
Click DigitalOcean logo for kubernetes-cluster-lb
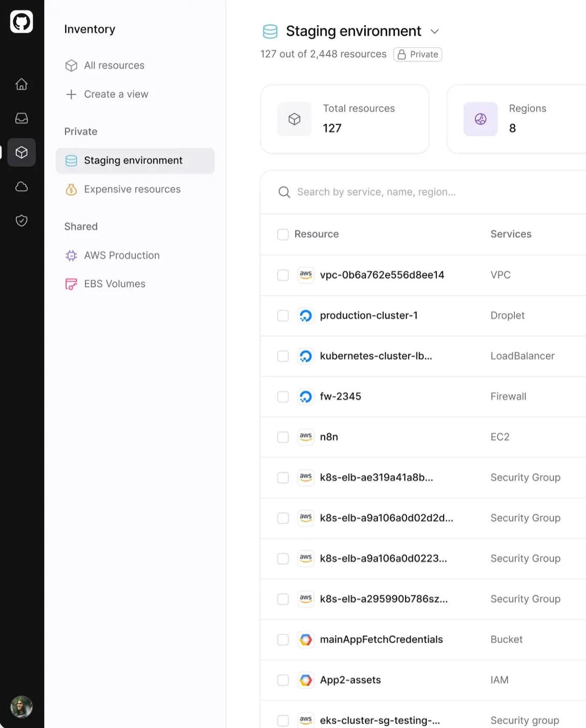(306, 356)
